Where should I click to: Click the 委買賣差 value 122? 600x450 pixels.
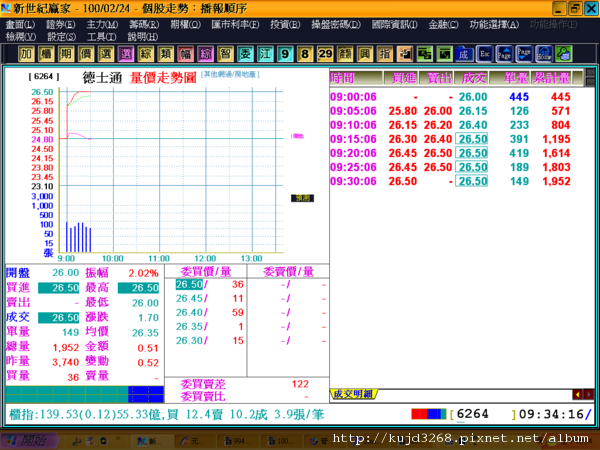pyautogui.click(x=300, y=384)
